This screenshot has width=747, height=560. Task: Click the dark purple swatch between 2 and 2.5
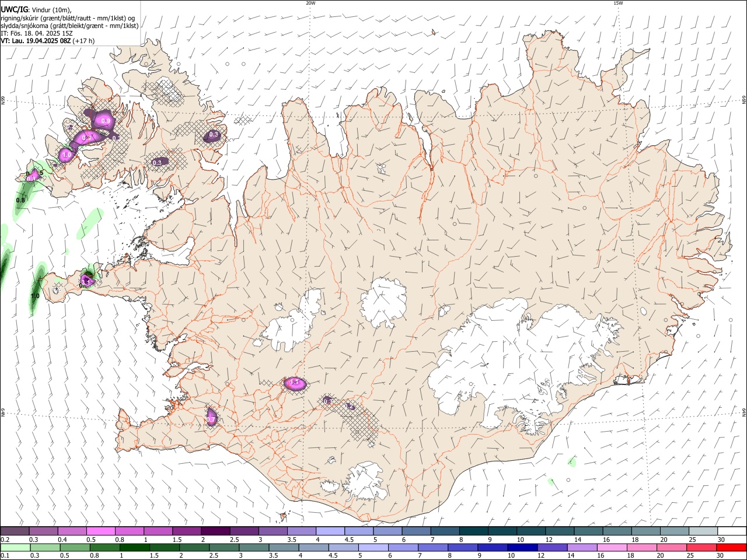(x=215, y=531)
